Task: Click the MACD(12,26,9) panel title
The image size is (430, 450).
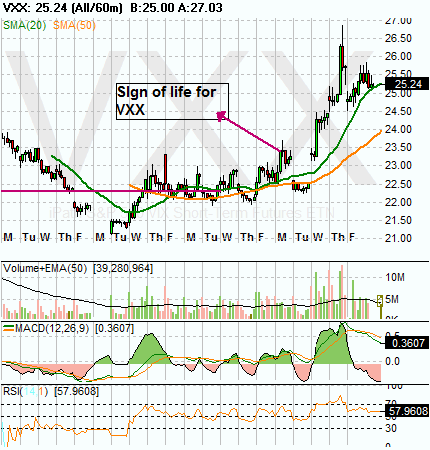Action: click(52, 328)
